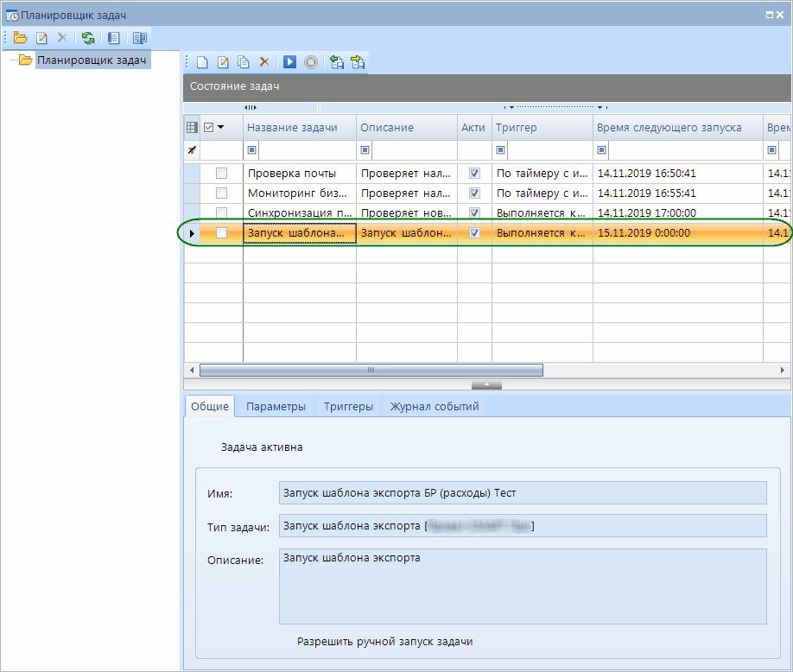
Task: Click the copy task icon
Action: pyautogui.click(x=244, y=62)
